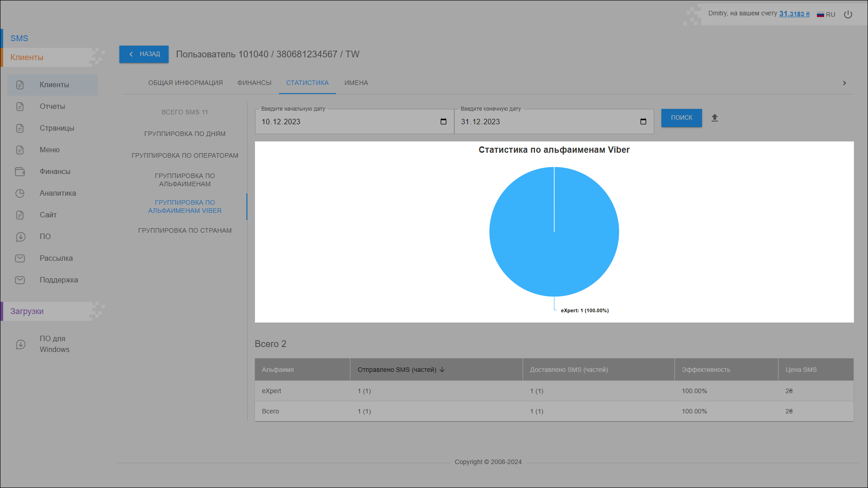Switch to the ФИНАНСЫ tab
868x488 pixels.
(x=254, y=83)
